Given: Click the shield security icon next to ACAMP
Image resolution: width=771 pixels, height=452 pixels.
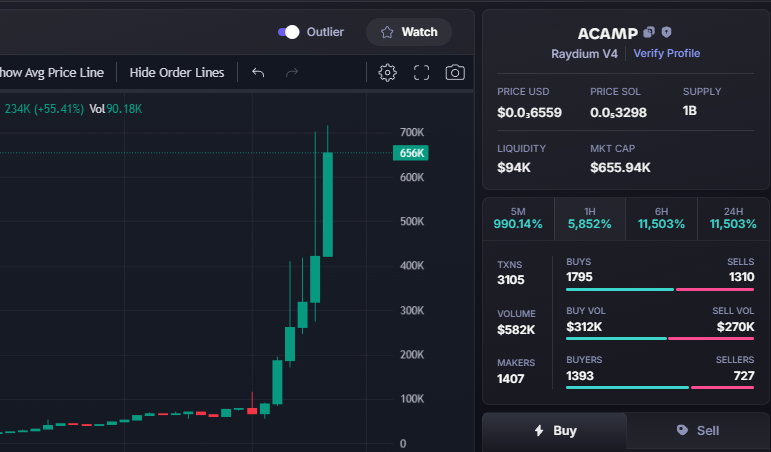Looking at the screenshot, I should pyautogui.click(x=666, y=32).
